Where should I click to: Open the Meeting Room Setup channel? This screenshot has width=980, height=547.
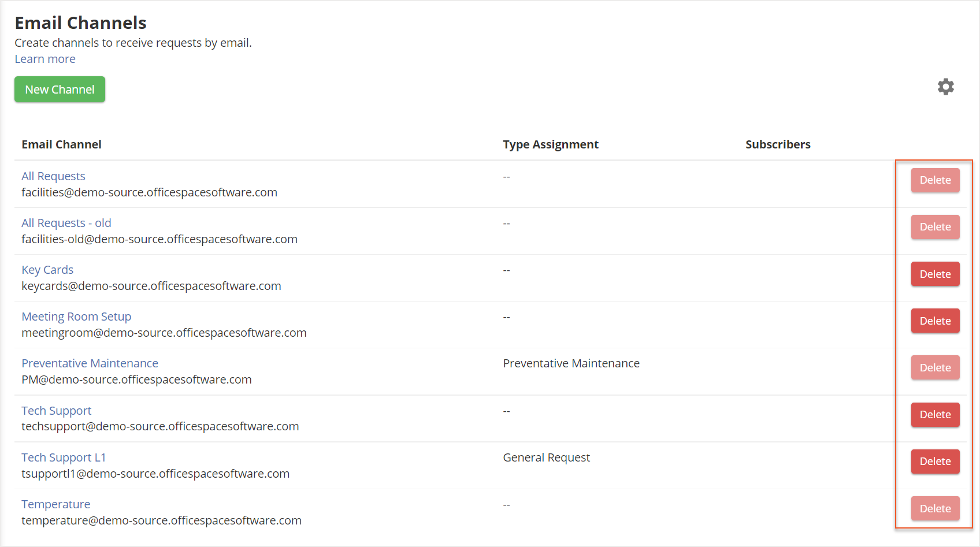[76, 317]
